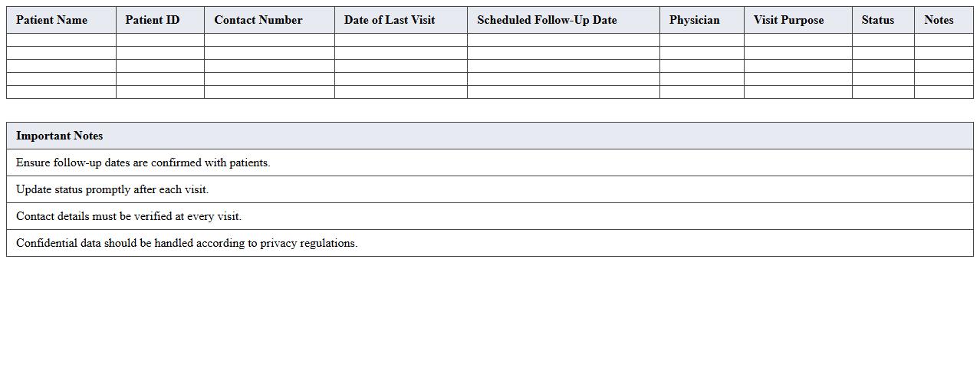Click first empty cell under Visit Purpose
Screen dimensions: 980x384
pyautogui.click(x=797, y=40)
